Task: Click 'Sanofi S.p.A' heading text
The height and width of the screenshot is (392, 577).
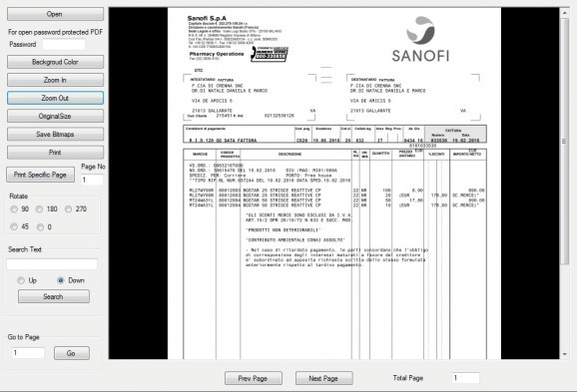Action: tap(207, 18)
